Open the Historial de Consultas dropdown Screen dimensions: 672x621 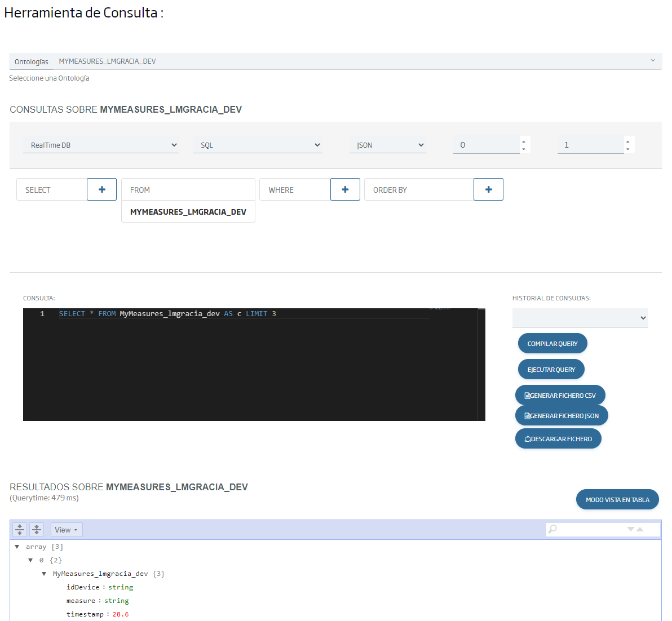tap(580, 317)
